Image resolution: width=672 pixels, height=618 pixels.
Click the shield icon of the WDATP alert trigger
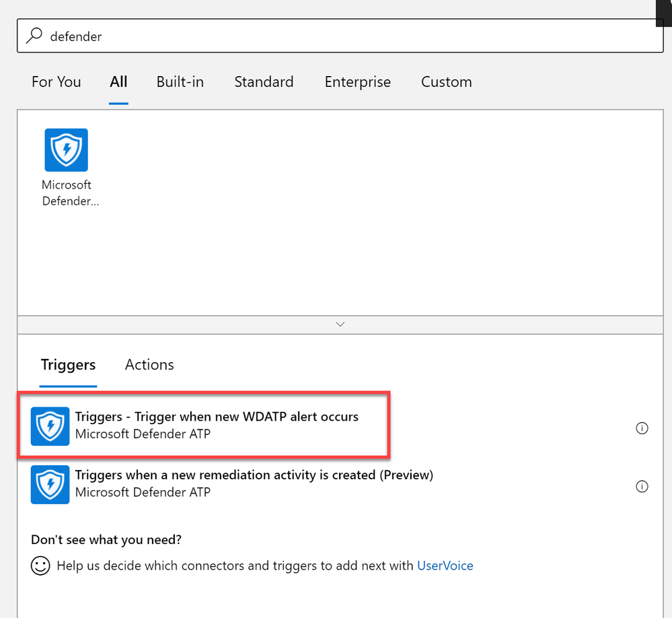[x=50, y=426]
